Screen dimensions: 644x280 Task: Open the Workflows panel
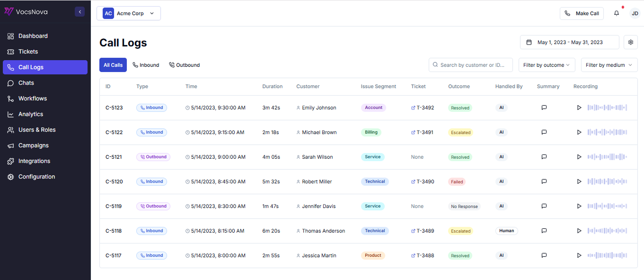33,98
